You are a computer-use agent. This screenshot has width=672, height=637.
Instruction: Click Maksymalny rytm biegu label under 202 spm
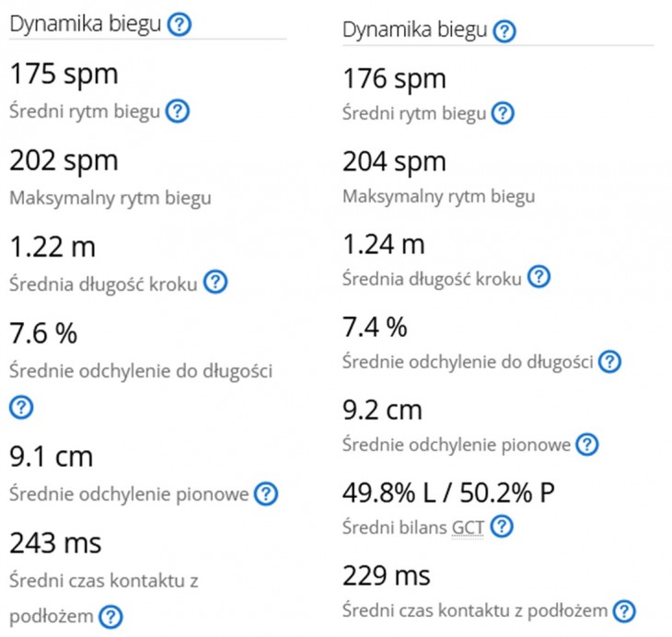point(110,198)
